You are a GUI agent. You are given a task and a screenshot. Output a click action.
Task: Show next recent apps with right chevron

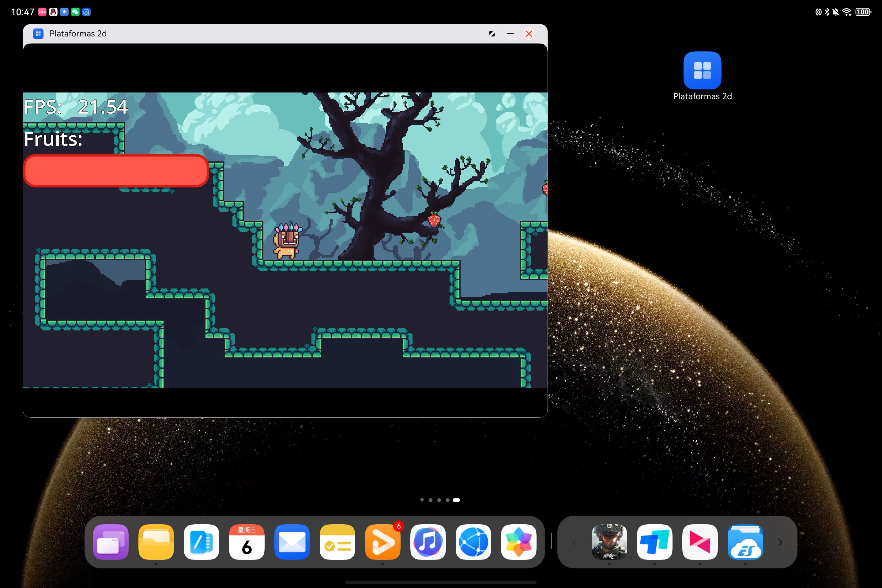(x=780, y=542)
